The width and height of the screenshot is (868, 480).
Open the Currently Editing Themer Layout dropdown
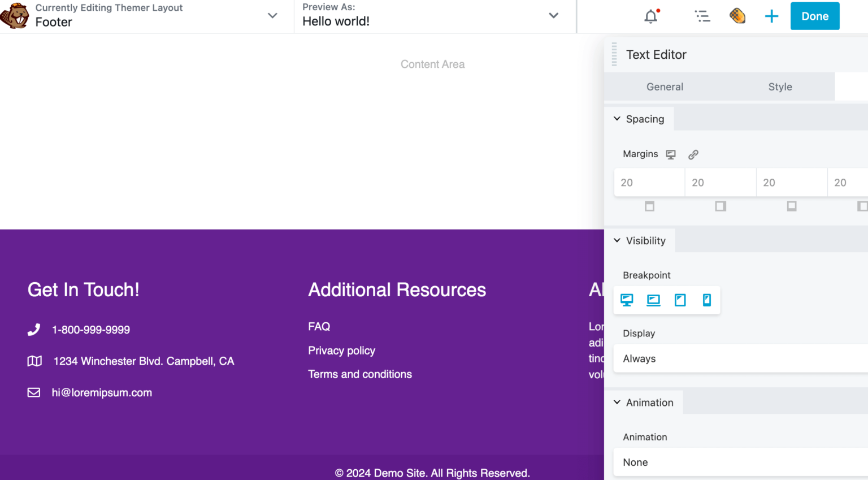coord(272,16)
